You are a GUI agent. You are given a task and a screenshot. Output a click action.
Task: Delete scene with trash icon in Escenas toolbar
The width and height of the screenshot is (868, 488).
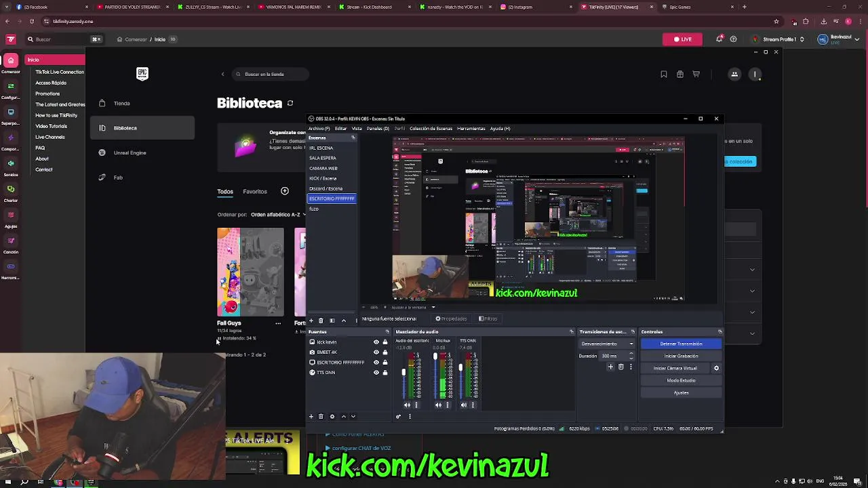(x=321, y=321)
